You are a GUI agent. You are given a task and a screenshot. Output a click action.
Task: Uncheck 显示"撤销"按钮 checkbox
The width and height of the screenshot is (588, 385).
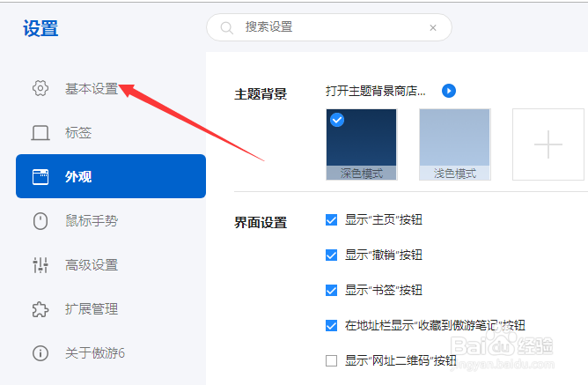coord(332,255)
